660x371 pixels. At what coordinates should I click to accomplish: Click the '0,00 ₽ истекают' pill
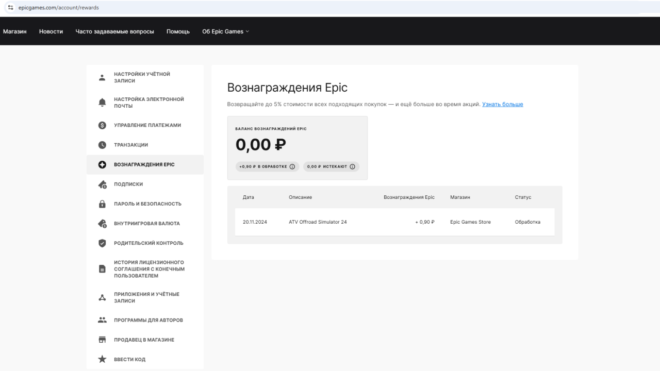tap(331, 167)
